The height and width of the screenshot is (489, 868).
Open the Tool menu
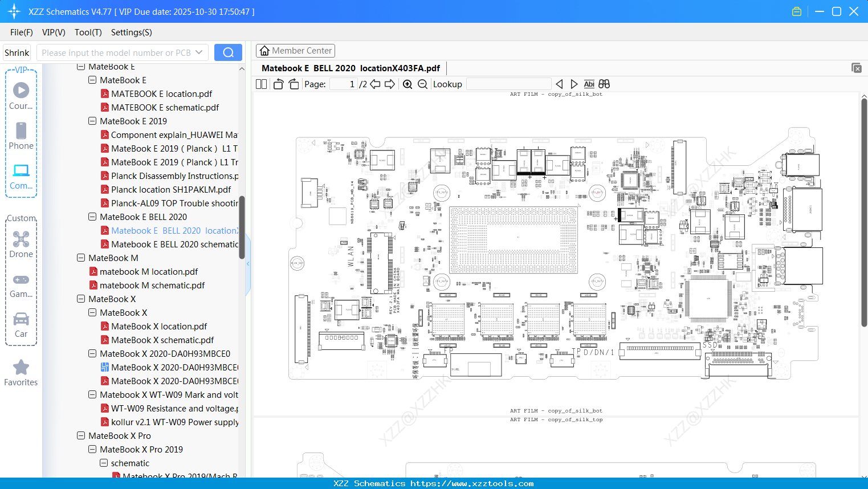[88, 32]
